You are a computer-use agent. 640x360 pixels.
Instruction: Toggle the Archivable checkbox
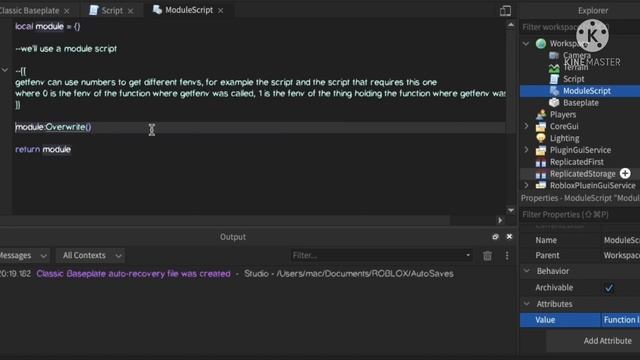tap(609, 288)
